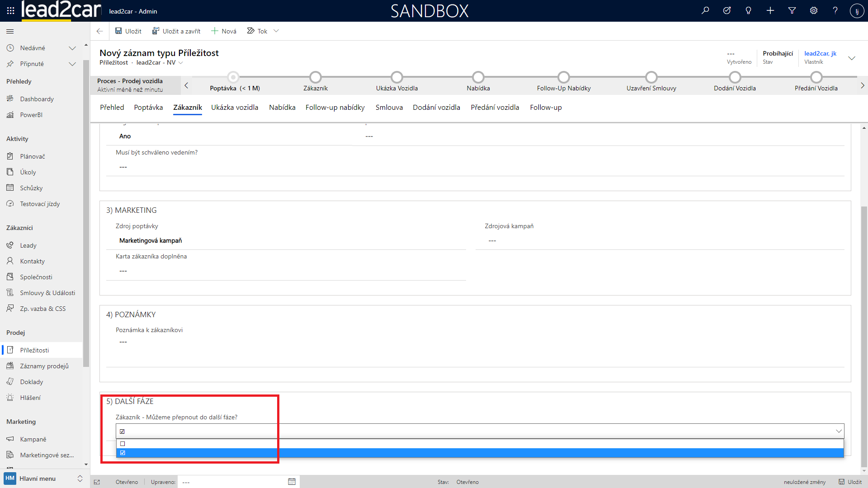868x488 pixels.
Task: Open the settings gear icon
Action: pyautogui.click(x=814, y=10)
